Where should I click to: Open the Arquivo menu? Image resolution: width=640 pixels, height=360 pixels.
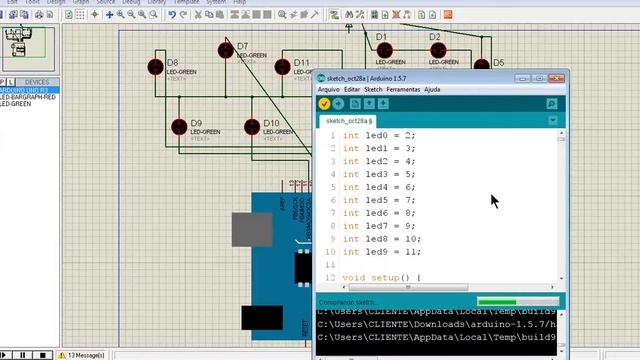point(328,89)
